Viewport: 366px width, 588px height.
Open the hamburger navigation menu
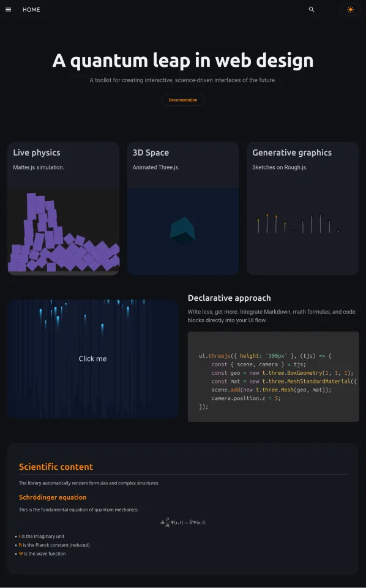click(8, 9)
